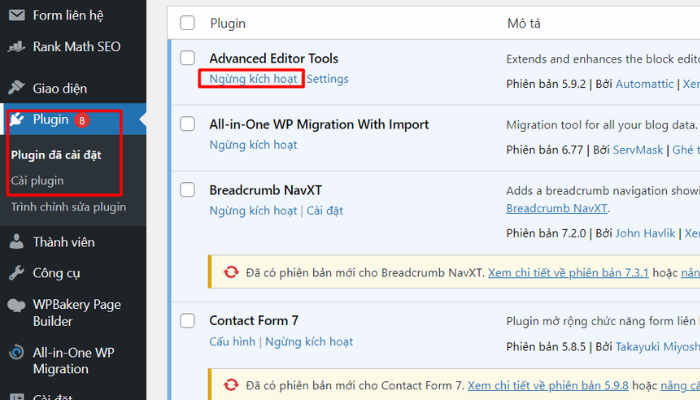Click the Form liên hệ envelope icon

(17, 16)
